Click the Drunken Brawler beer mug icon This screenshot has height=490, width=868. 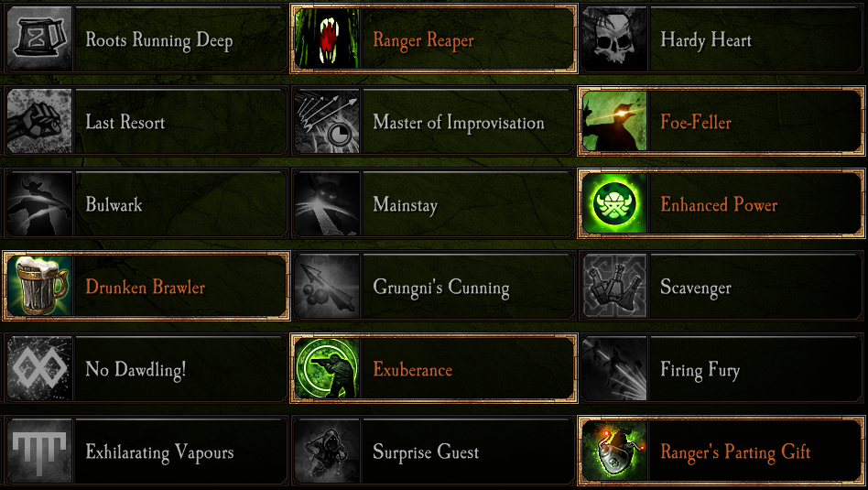coord(39,286)
